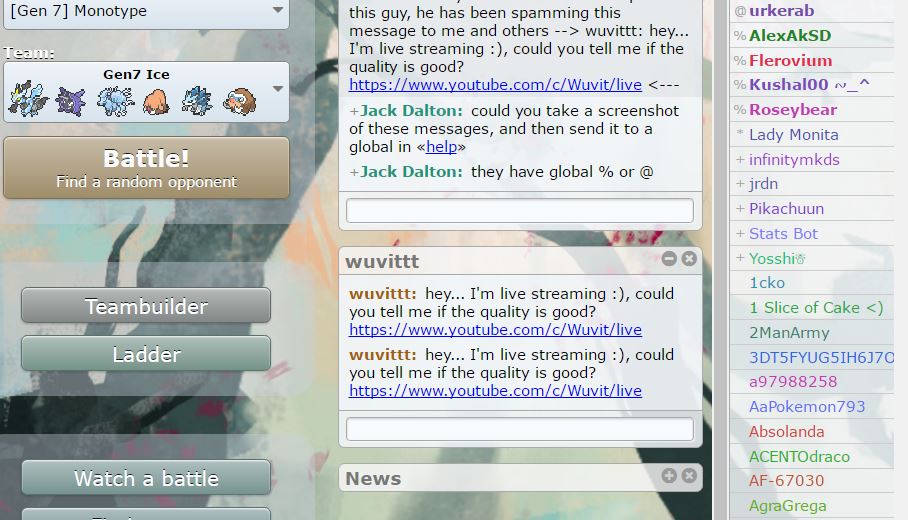Select user jrdn in the user list
The width and height of the screenshot is (908, 520).
pos(812,184)
